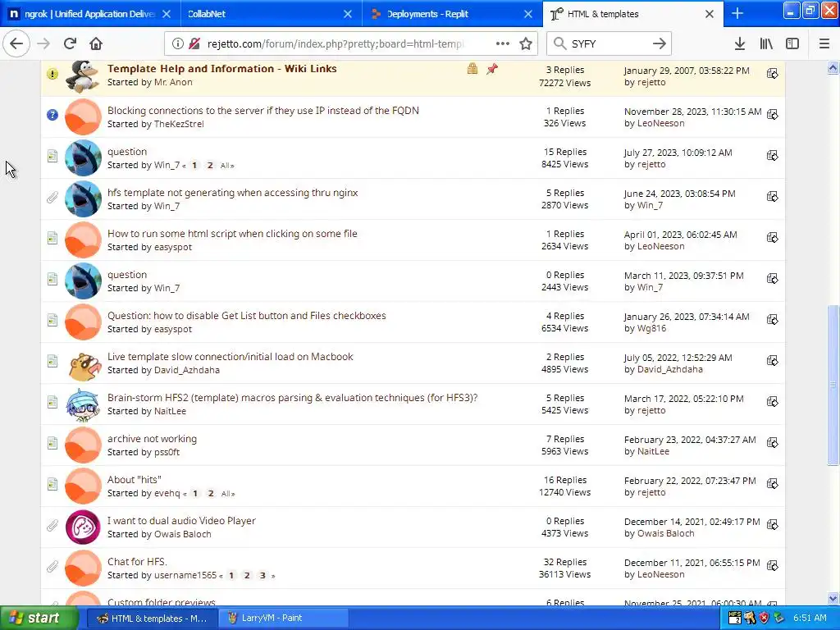Viewport: 840px width, 630px height.
Task: Jump to last post of archive not working
Action: click(772, 442)
